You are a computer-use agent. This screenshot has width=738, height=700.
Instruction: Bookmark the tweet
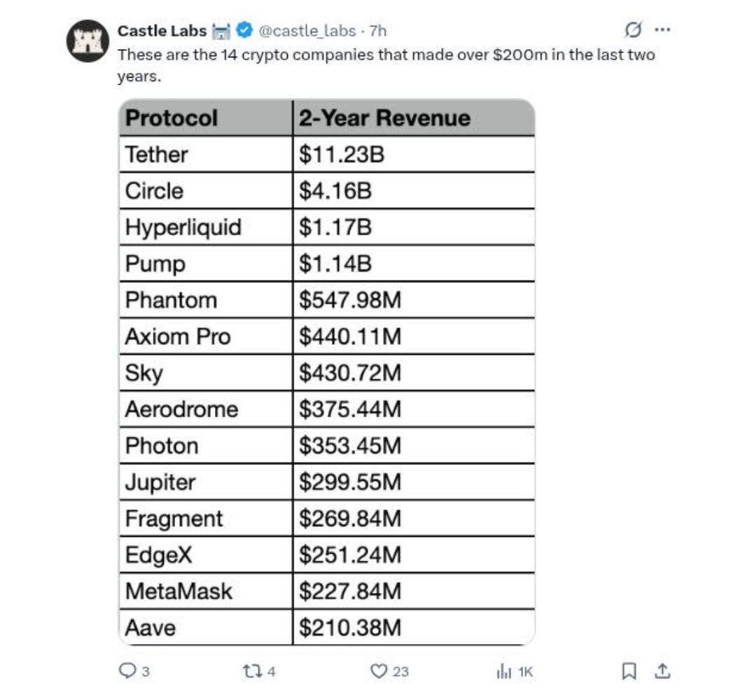pos(629,671)
